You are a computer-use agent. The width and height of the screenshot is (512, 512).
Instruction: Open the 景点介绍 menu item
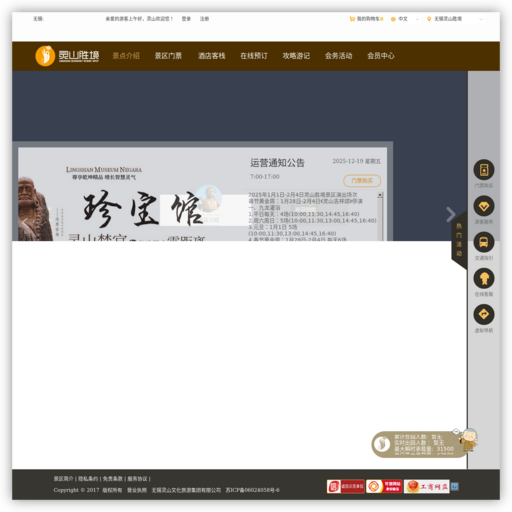coord(126,56)
